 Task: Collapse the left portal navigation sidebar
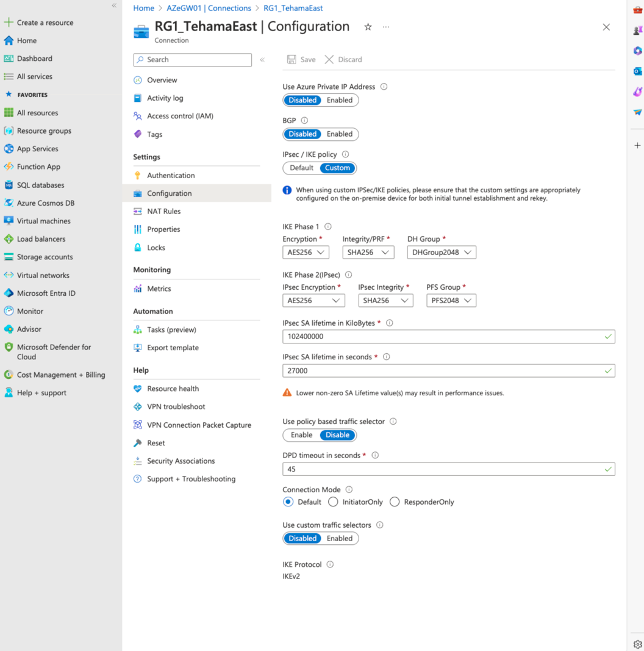114,5
